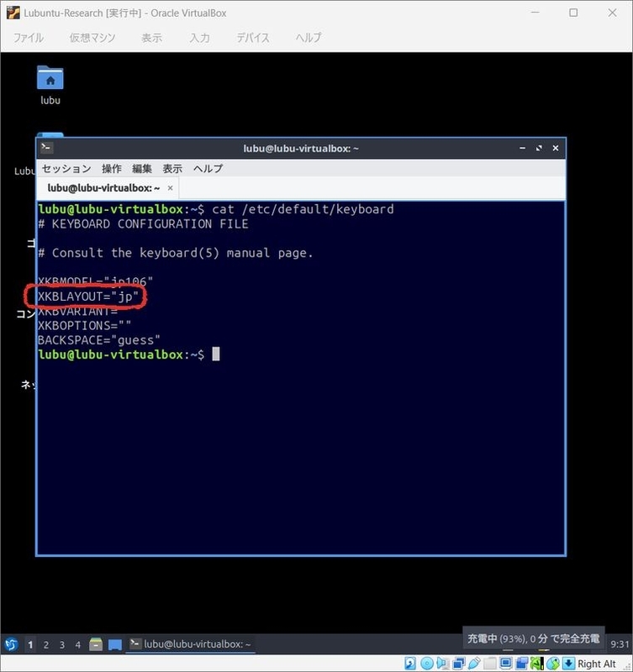Click VirtualBox recording status icon

(522, 663)
